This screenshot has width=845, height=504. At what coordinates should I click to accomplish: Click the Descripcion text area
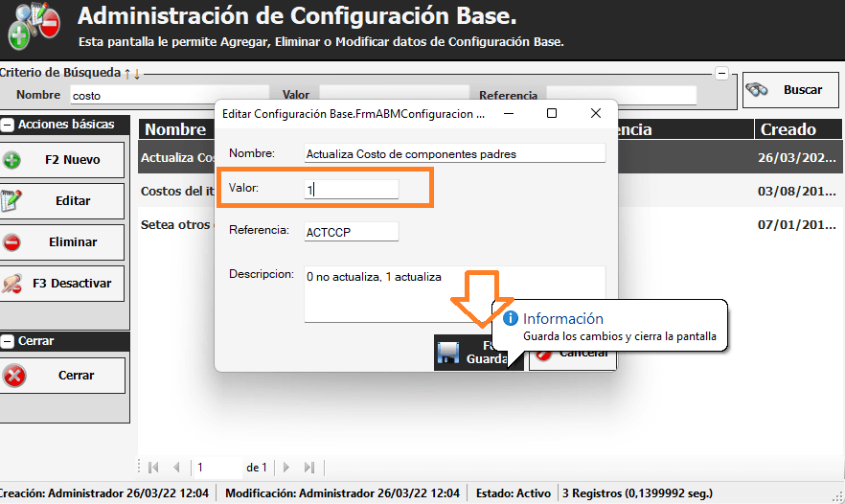pos(454,293)
